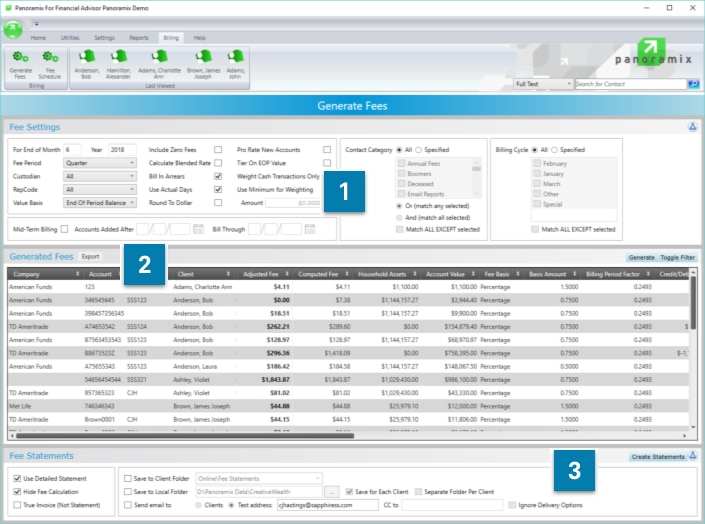705x524 pixels.
Task: Collapse the Fee Settings section triangle icon
Action: tap(692, 127)
